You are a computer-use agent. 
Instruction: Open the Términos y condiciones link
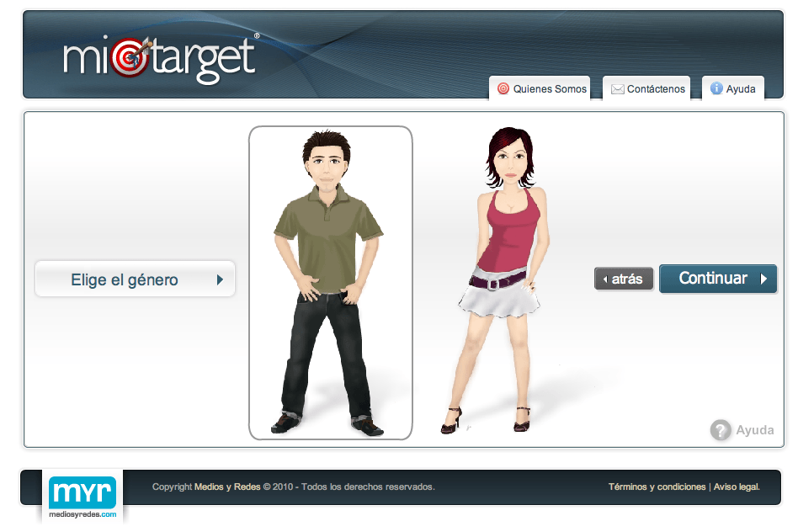[657, 487]
